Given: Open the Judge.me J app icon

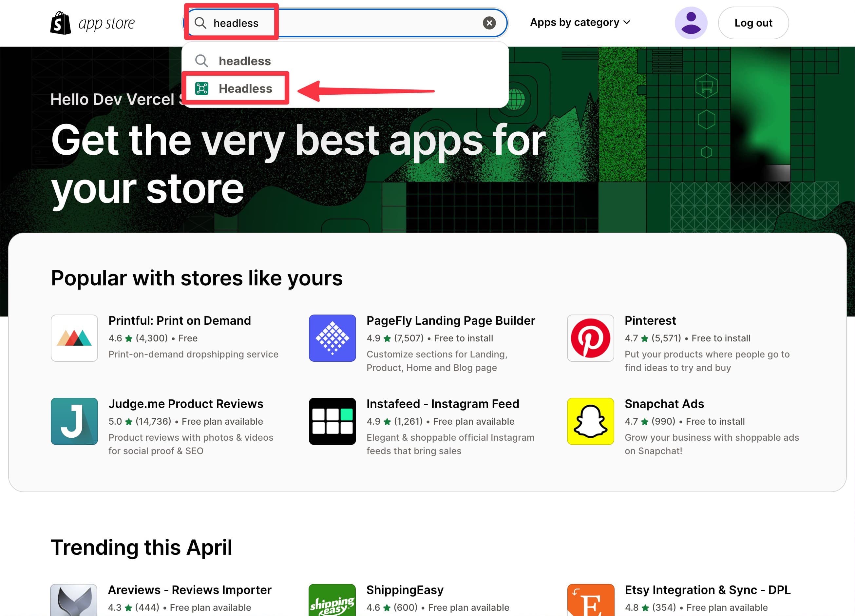Looking at the screenshot, I should click(74, 421).
